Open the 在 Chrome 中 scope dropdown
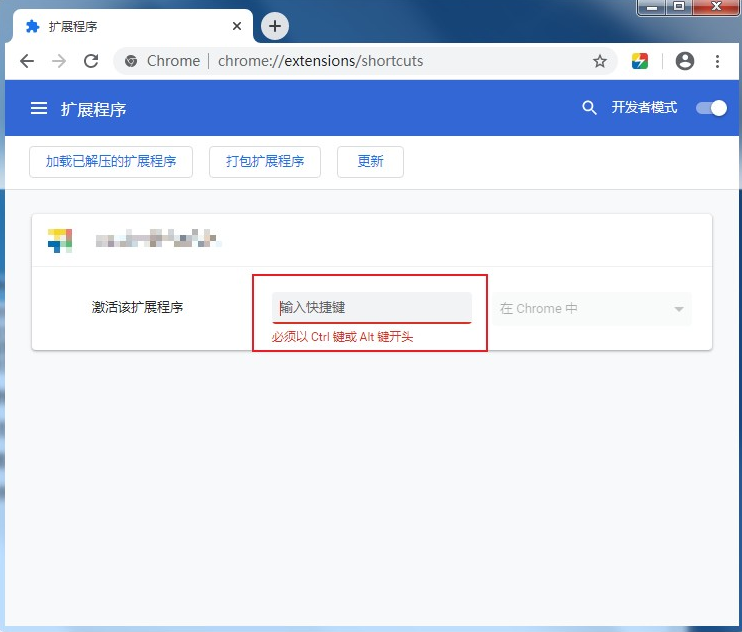This screenshot has width=742, height=632. 592,309
